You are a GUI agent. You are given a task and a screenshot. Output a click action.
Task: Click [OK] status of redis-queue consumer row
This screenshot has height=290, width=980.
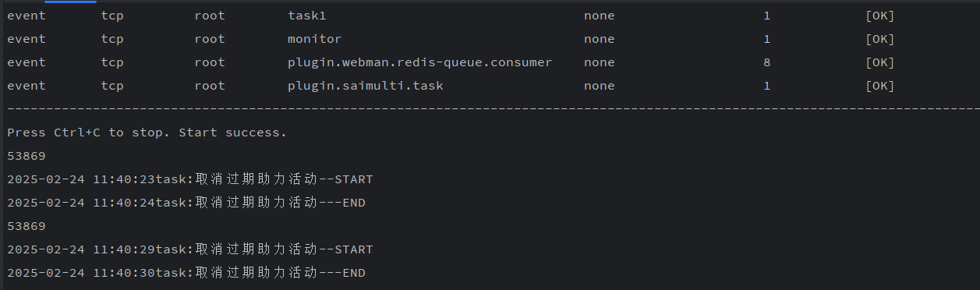pos(879,62)
